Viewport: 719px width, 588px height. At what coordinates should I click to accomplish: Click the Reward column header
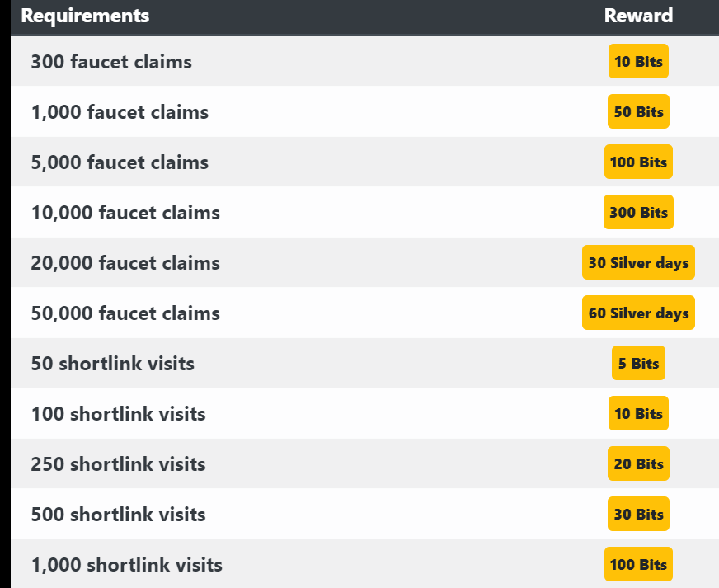point(638,16)
